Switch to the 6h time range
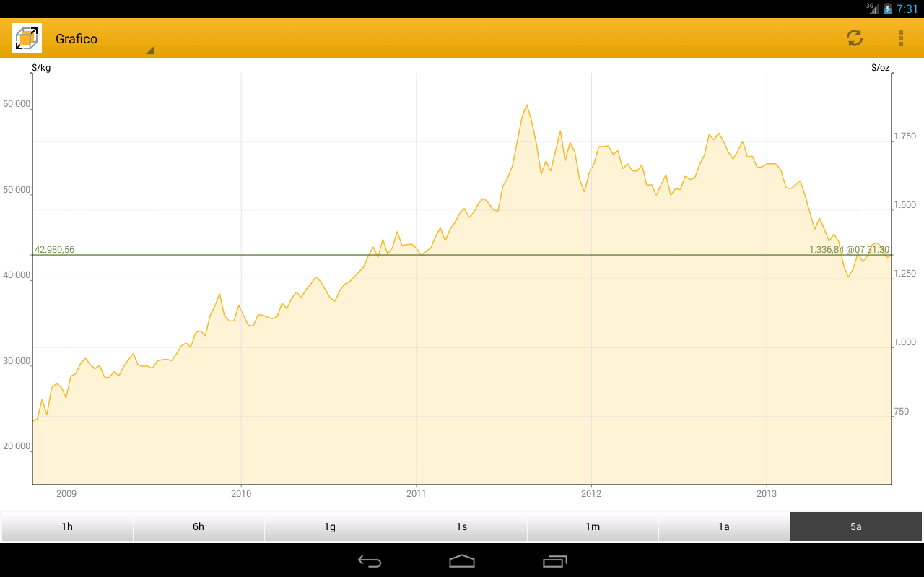The height and width of the screenshot is (577, 924). tap(199, 526)
